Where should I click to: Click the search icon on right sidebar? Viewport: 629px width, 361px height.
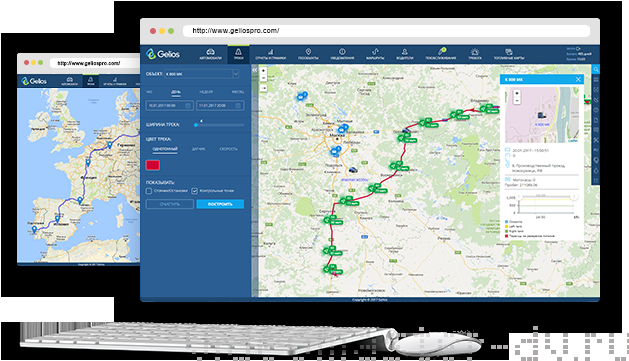(x=596, y=69)
